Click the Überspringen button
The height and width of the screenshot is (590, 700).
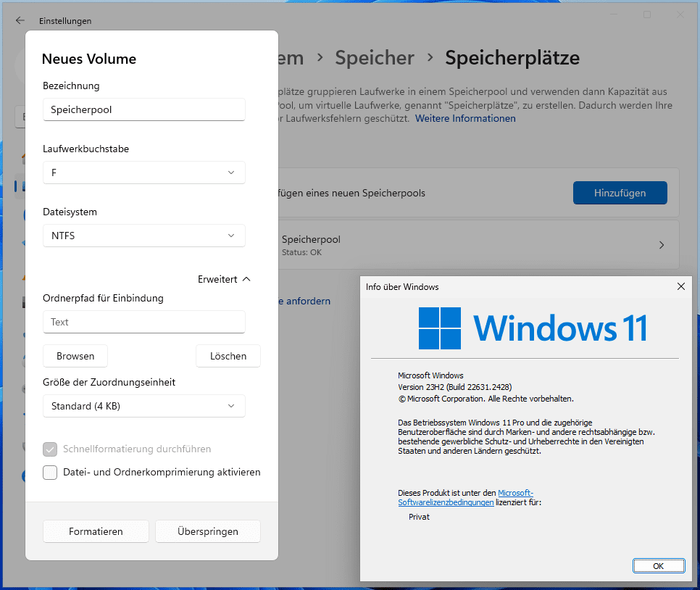click(208, 531)
